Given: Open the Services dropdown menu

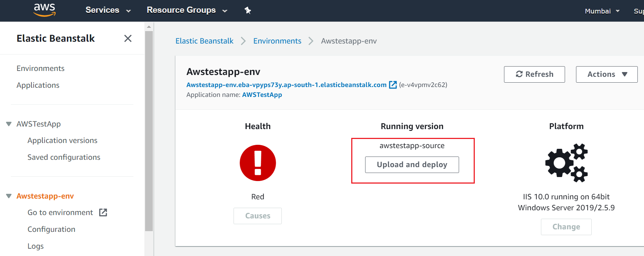Looking at the screenshot, I should coord(108,10).
